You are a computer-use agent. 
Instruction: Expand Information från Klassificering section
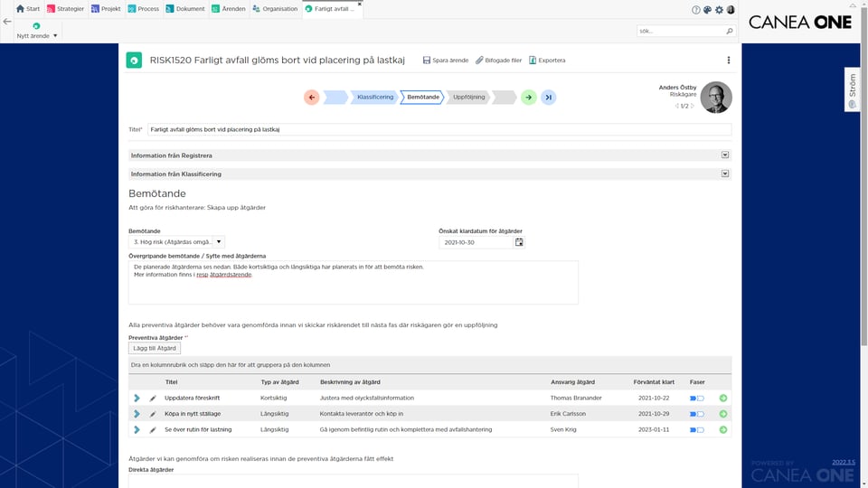[725, 174]
